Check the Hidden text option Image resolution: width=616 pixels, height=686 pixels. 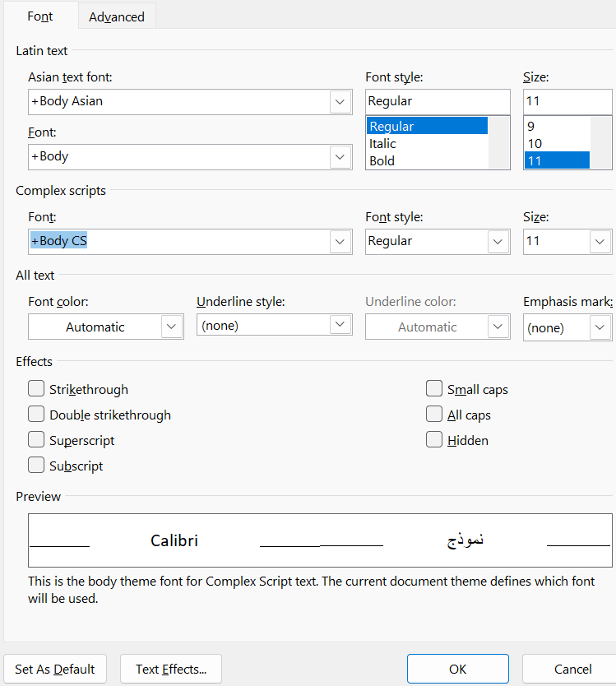click(x=434, y=439)
